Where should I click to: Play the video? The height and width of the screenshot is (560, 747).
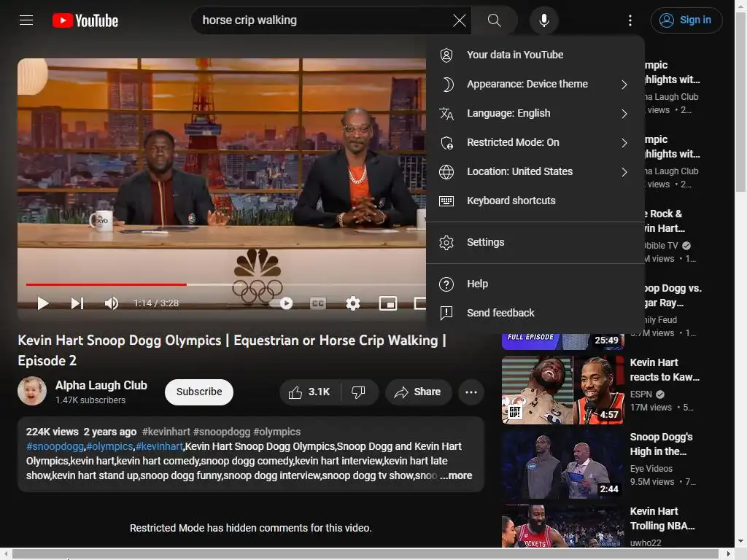[43, 303]
